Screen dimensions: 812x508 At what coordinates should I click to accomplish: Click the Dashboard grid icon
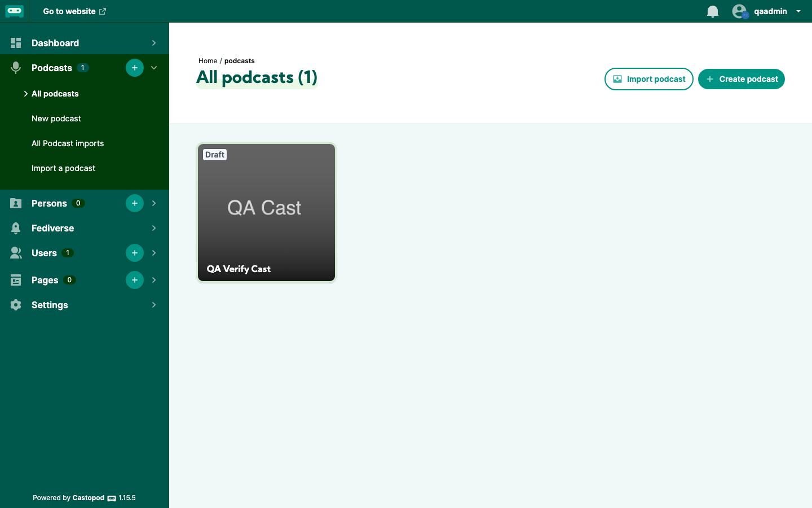click(x=16, y=43)
